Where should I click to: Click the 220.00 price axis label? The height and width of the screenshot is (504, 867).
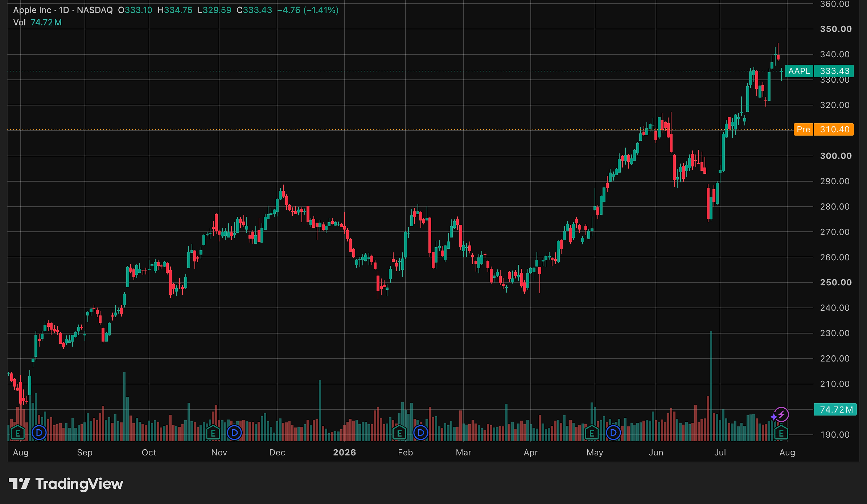tap(835, 359)
